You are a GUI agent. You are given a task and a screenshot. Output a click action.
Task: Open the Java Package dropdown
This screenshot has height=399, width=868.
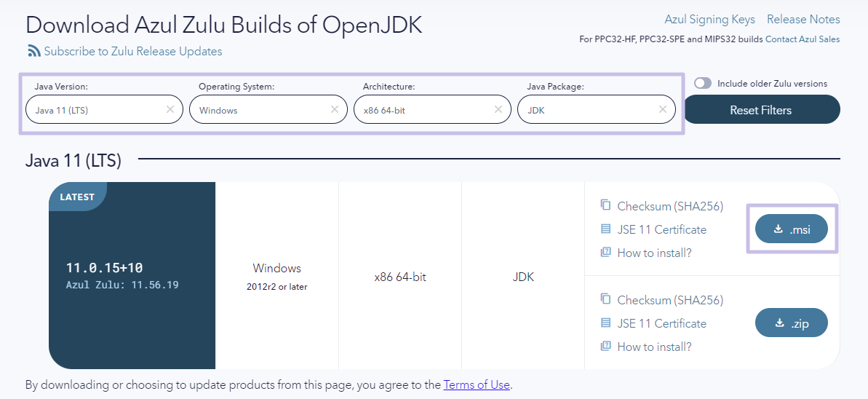(596, 109)
